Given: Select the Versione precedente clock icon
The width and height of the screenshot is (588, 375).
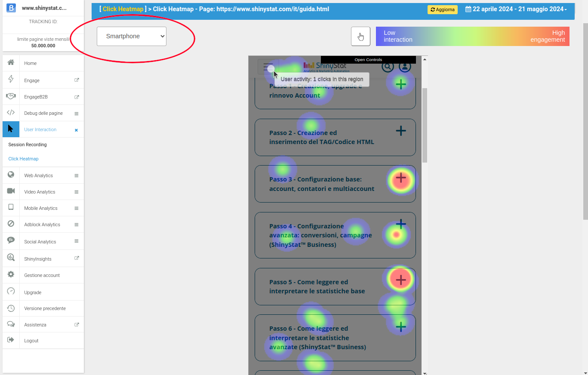Looking at the screenshot, I should click(x=11, y=308).
